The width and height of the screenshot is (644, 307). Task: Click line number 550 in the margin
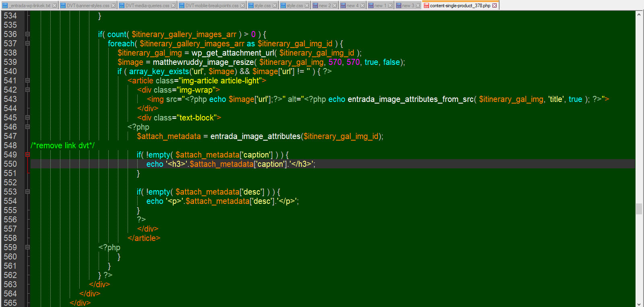(x=10, y=164)
